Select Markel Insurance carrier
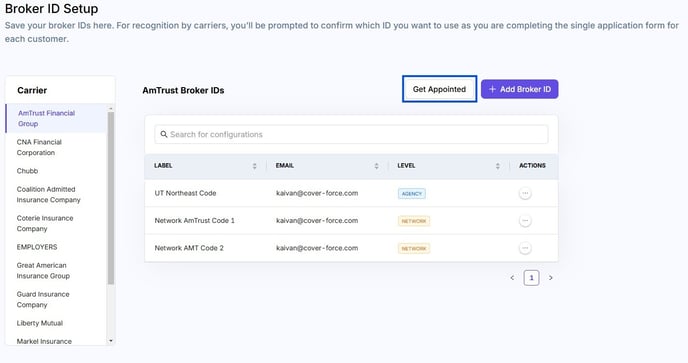 click(56, 341)
